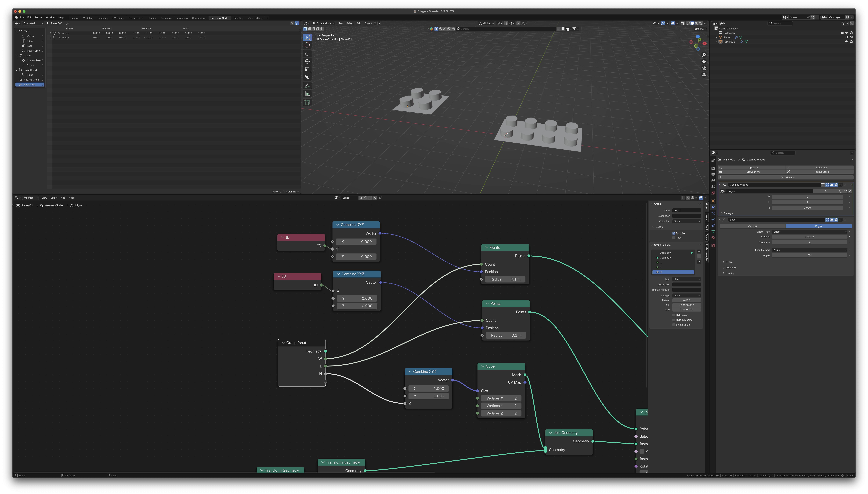This screenshot has height=494, width=868.
Task: Click the Bevel Amount slider field
Action: tap(810, 237)
